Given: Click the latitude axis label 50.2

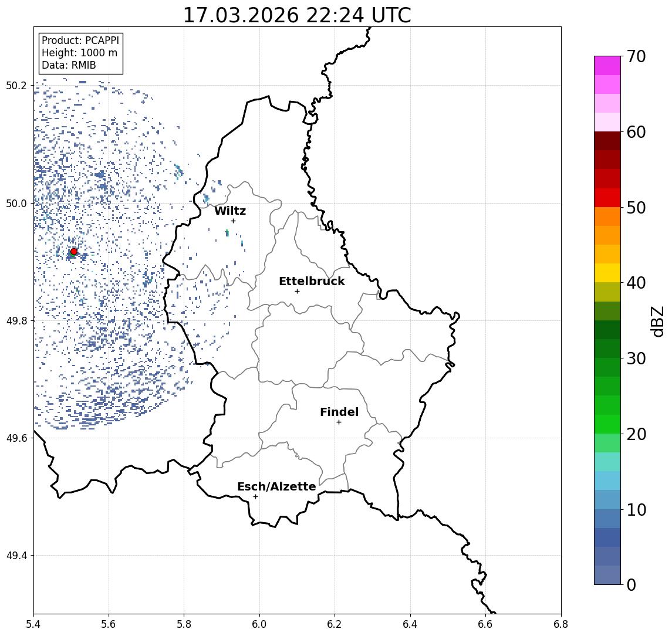Looking at the screenshot, I should pyautogui.click(x=16, y=85).
